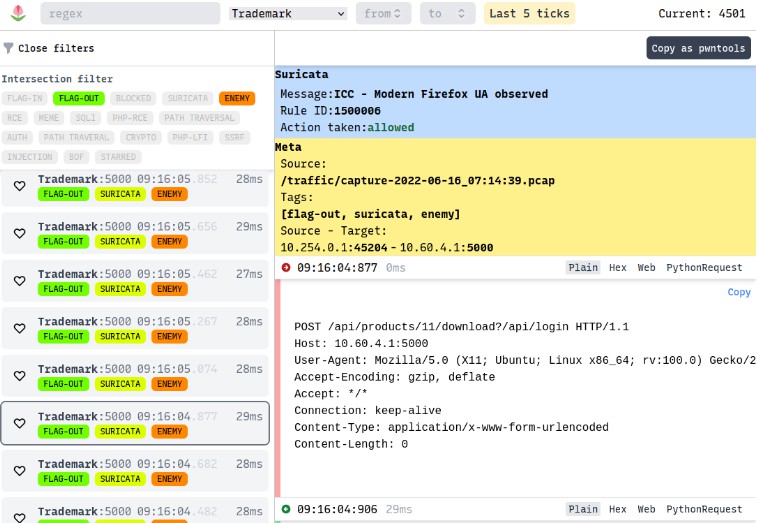Disable the ENEMY filter tag
The image size is (757, 523).
point(237,99)
